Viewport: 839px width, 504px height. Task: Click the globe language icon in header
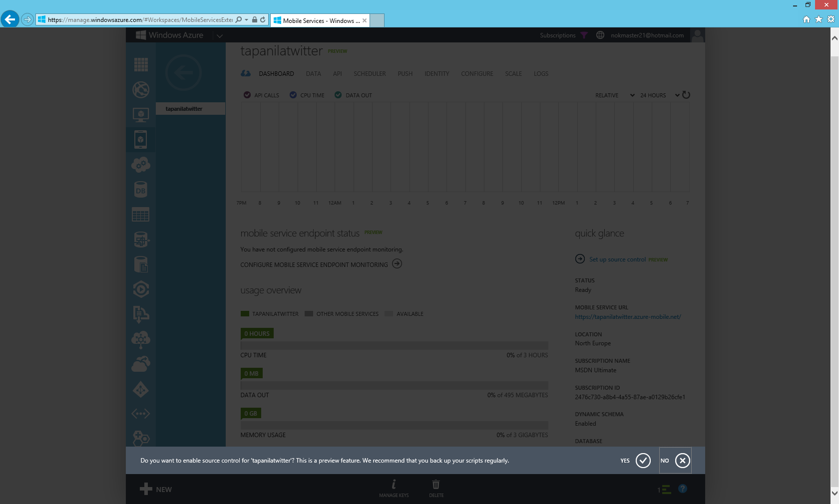[x=600, y=35]
